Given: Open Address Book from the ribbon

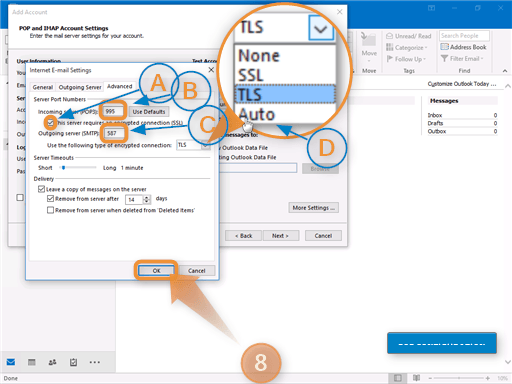Looking at the screenshot, I should pos(463,47).
